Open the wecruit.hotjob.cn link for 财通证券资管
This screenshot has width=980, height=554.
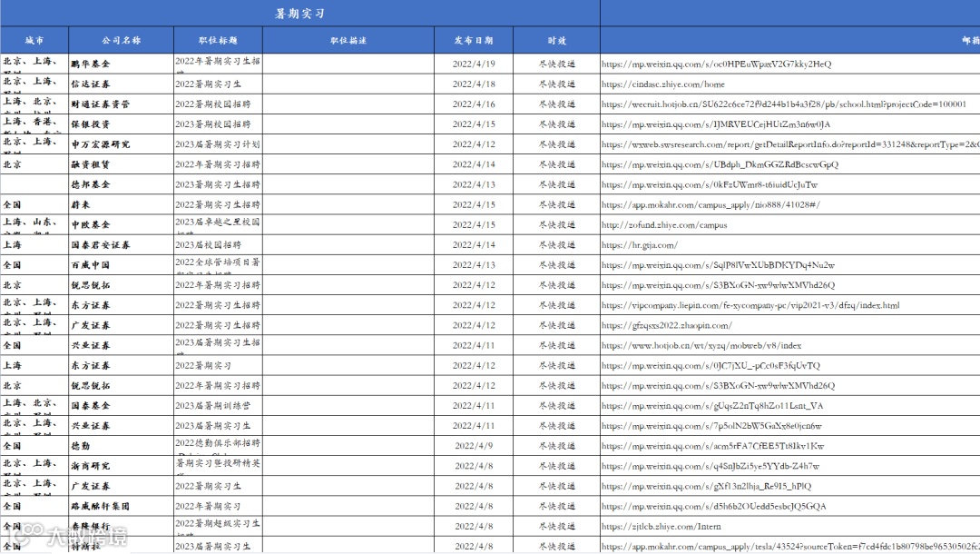(x=784, y=104)
